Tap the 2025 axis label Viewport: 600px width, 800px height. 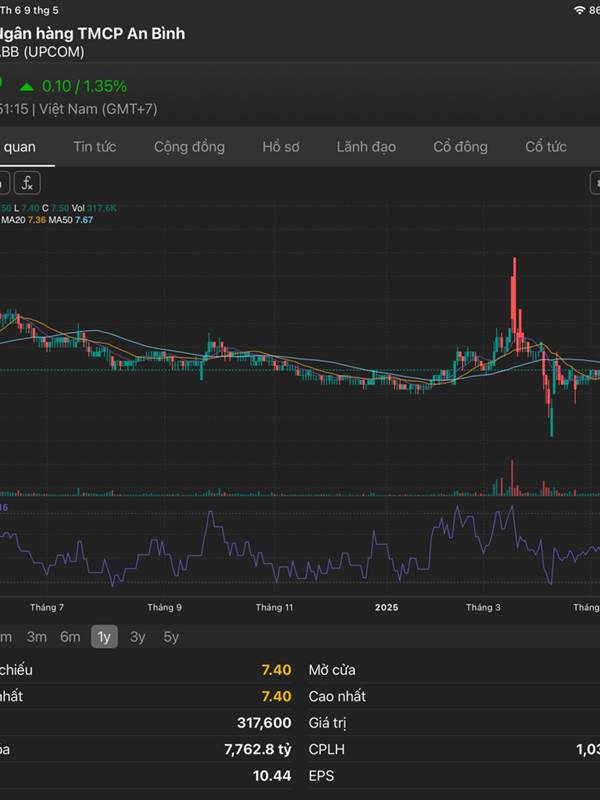click(x=386, y=607)
